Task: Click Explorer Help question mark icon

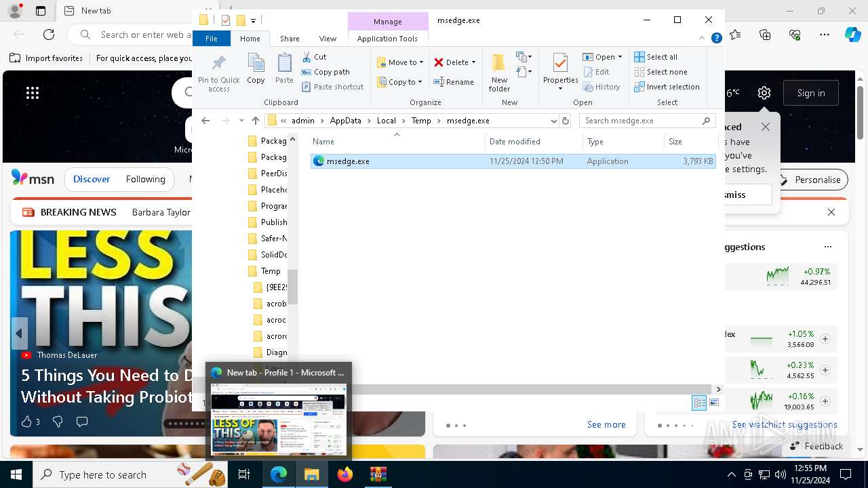Action: [716, 39]
